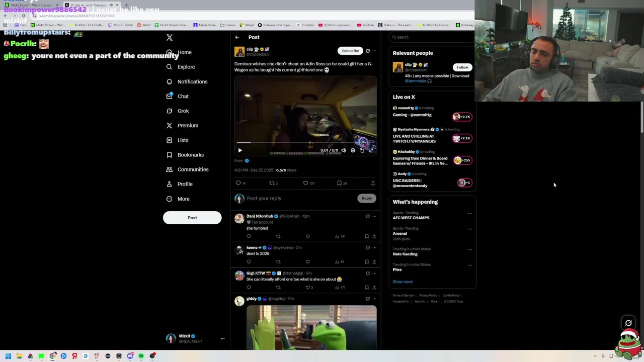Share the main post with share icon
Viewport: 644px width, 362px height.
[x=373, y=184]
